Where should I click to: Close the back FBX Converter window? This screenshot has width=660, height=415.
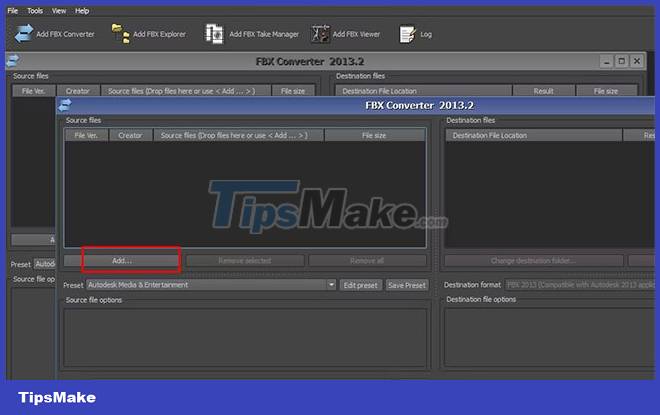637,61
